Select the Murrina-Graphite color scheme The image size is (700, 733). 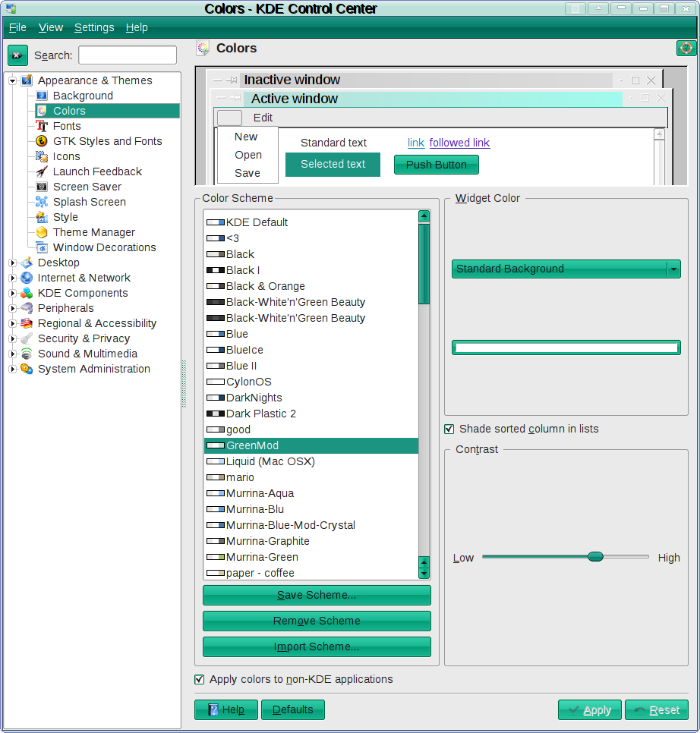tap(311, 541)
